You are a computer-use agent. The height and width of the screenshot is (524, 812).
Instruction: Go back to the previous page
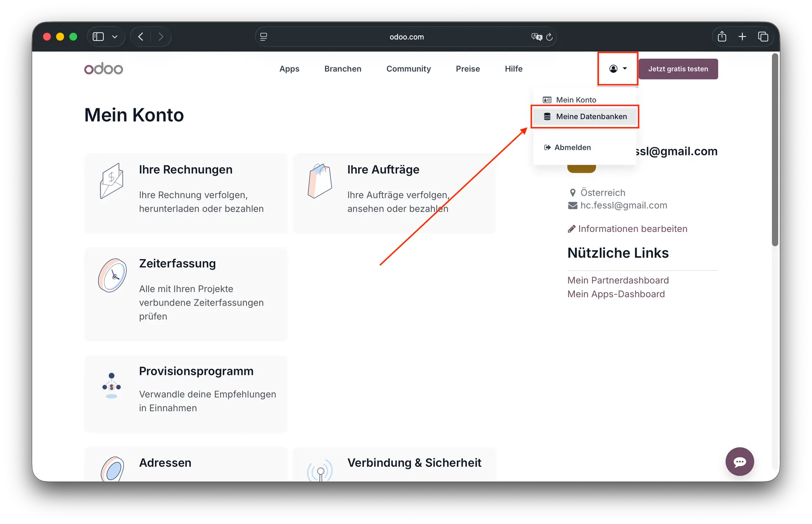(141, 37)
